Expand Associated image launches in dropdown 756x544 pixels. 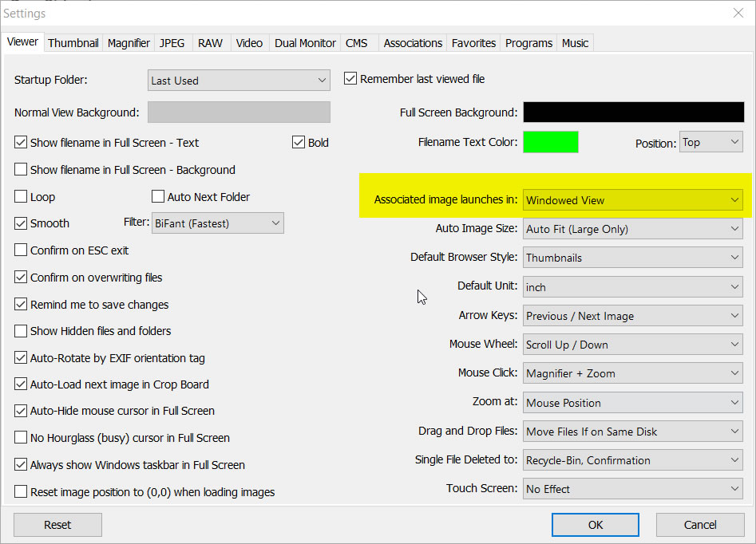[632, 200]
